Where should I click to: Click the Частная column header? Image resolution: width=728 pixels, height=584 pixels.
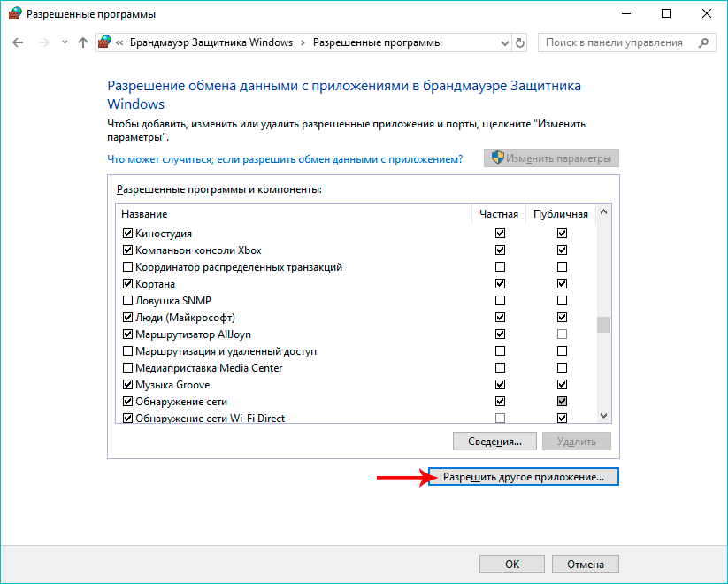pos(499,214)
